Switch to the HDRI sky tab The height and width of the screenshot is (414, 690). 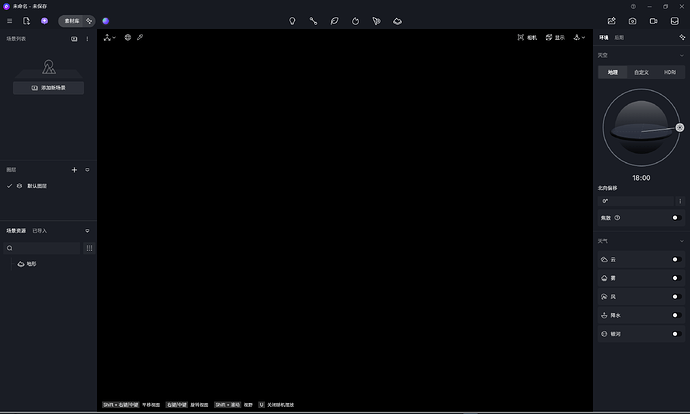(669, 72)
